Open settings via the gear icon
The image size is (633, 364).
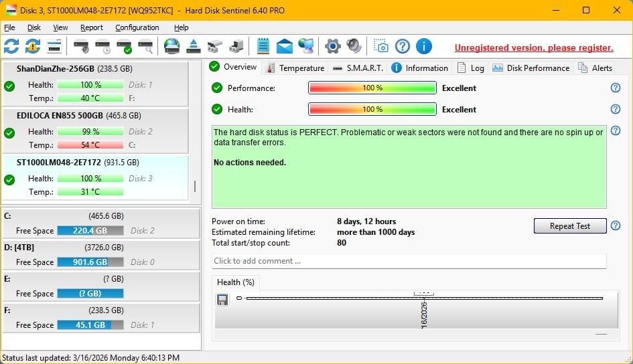[x=333, y=46]
